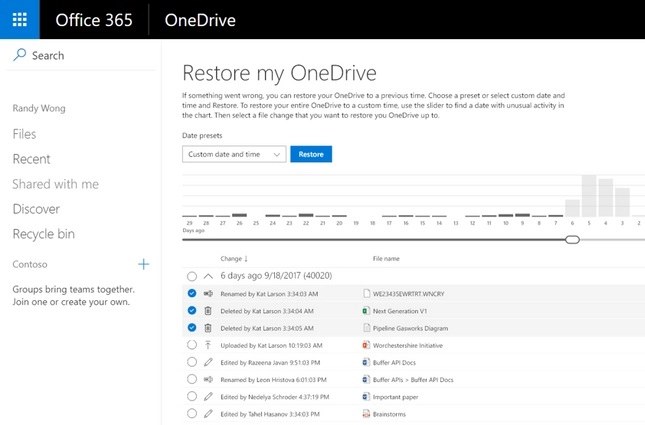
Task: Click Word icon next to Buffer API Docs
Action: pos(366,362)
